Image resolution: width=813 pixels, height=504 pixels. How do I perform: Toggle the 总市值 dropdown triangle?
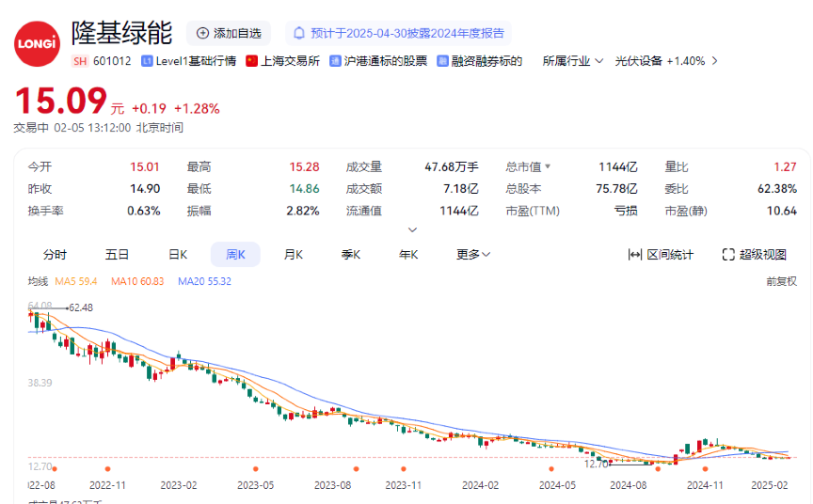coord(548,166)
